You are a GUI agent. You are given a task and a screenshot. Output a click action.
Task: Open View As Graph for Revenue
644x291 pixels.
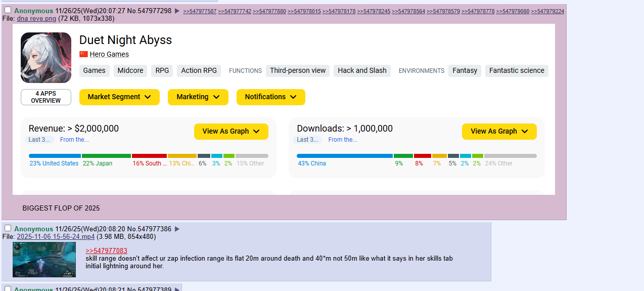(x=231, y=132)
